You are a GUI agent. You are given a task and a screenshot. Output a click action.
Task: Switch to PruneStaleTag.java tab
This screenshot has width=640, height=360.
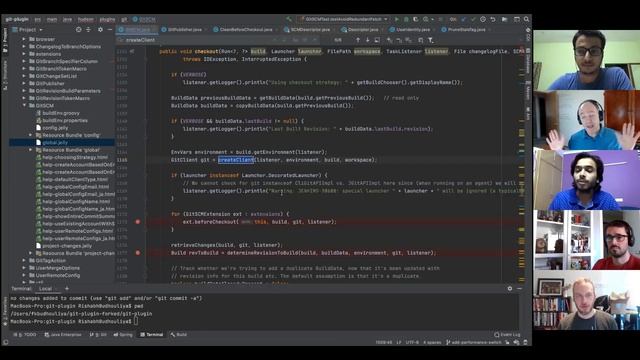(466, 30)
